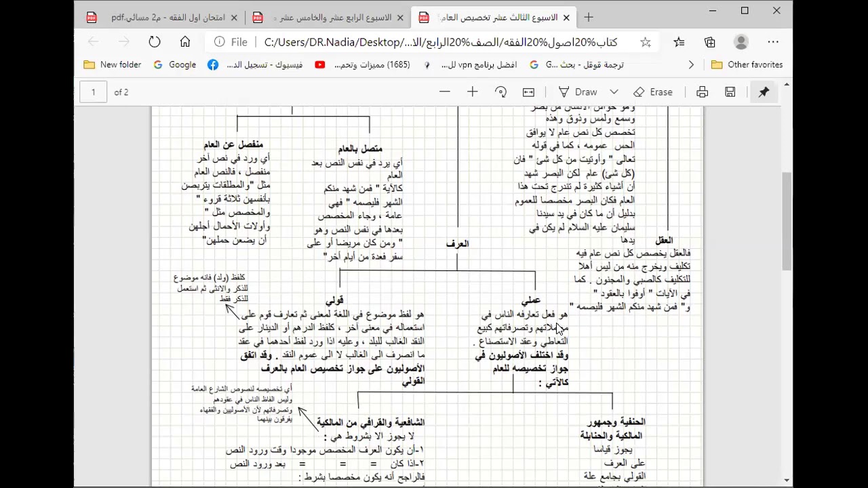Close the 'امتحان اول الفقه' tab

(234, 18)
